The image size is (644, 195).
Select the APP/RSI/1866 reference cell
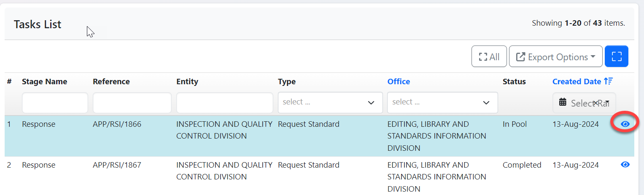point(117,124)
